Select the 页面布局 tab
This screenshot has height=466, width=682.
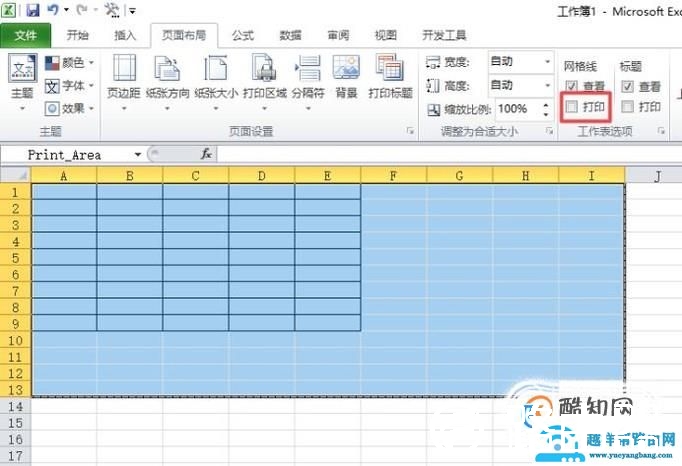[x=184, y=35]
